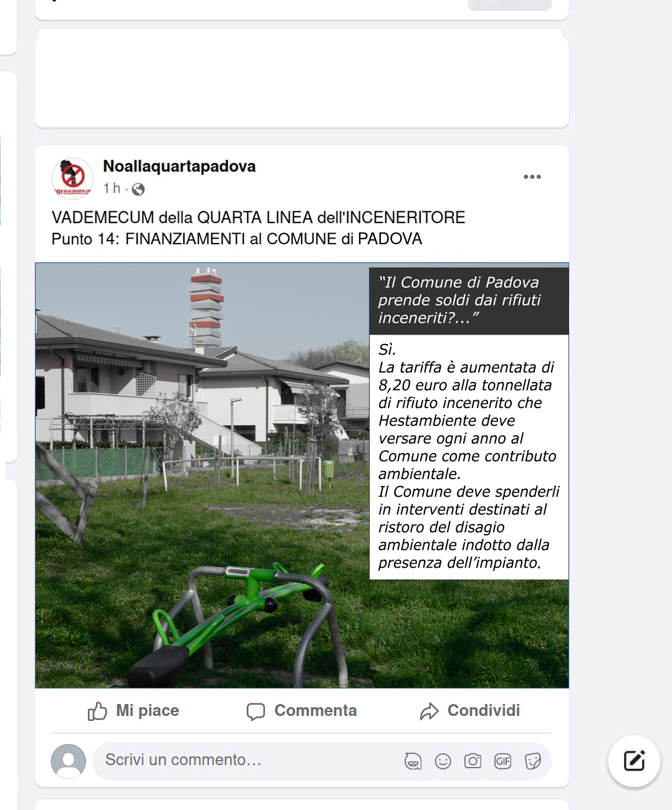Open the GIF picker
The width and height of the screenshot is (672, 810).
pos(502,761)
